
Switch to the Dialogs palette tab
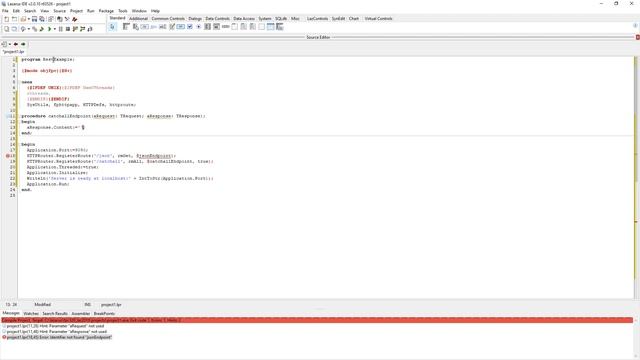click(195, 19)
